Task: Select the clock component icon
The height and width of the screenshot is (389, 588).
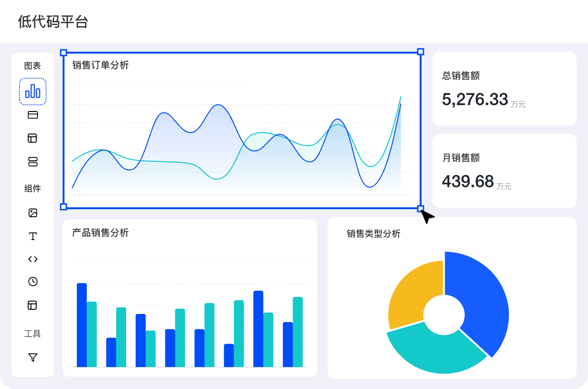Action: click(33, 282)
